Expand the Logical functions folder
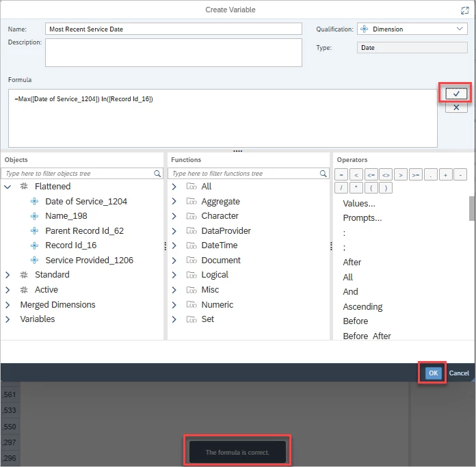 (174, 275)
